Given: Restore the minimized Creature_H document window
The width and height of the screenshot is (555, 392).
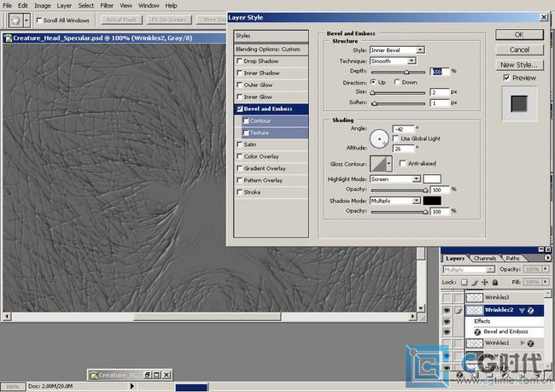Looking at the screenshot, I should (148, 375).
